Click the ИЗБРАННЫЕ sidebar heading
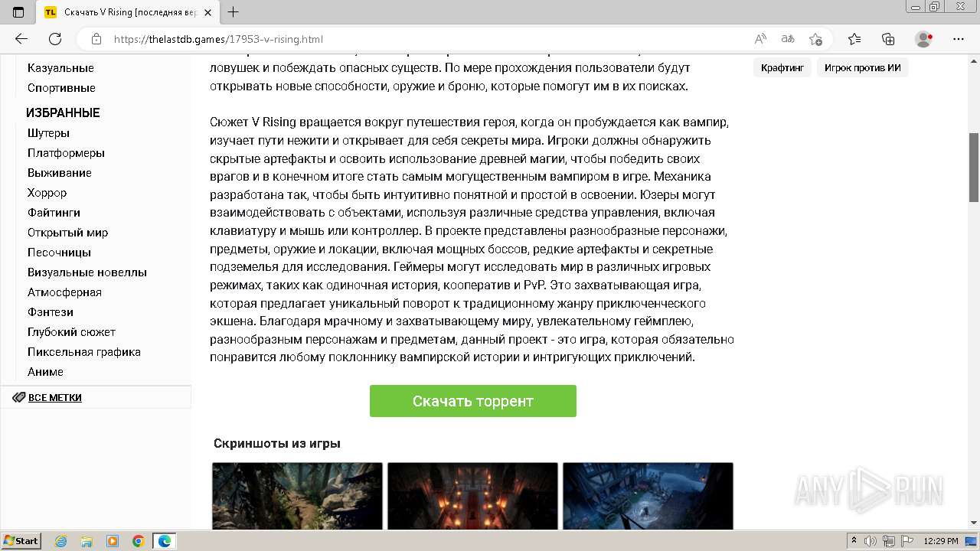Image resolution: width=980 pixels, height=551 pixels. coord(63,112)
